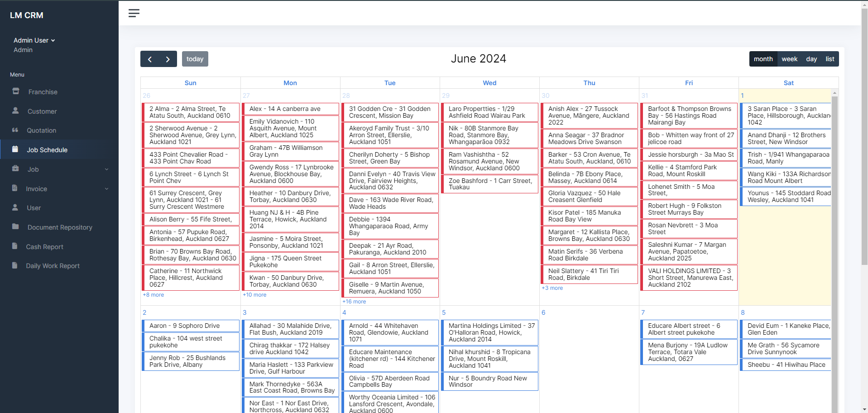Open the Laro Propertties - 1/29 Ashfield job

[489, 112]
